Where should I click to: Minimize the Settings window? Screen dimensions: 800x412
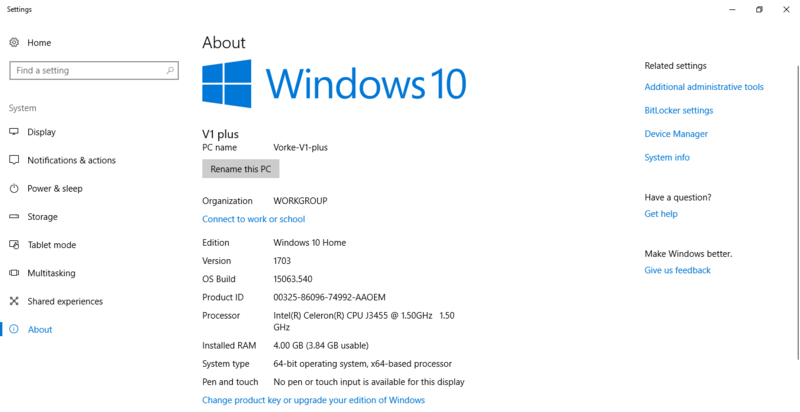click(x=733, y=10)
